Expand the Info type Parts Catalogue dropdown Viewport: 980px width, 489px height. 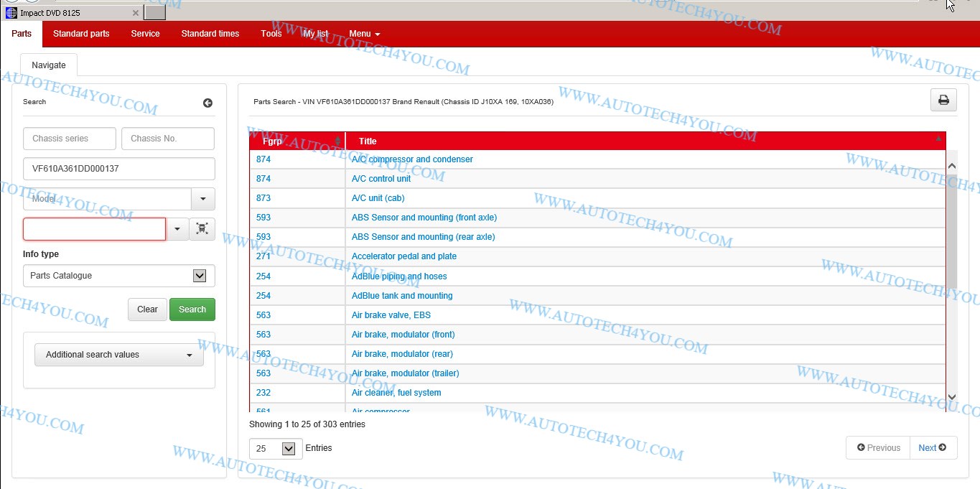click(200, 276)
